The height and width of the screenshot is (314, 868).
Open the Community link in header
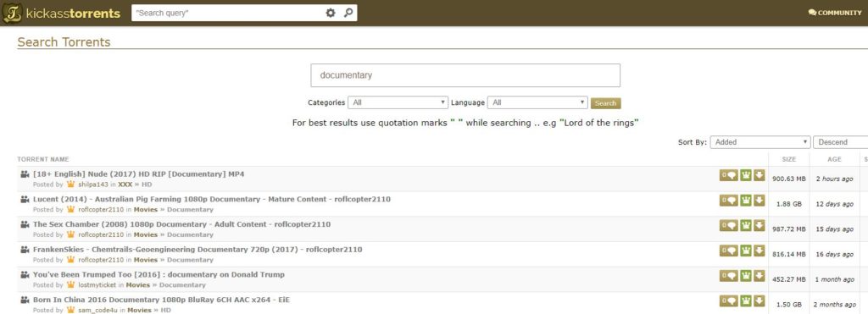coord(835,13)
